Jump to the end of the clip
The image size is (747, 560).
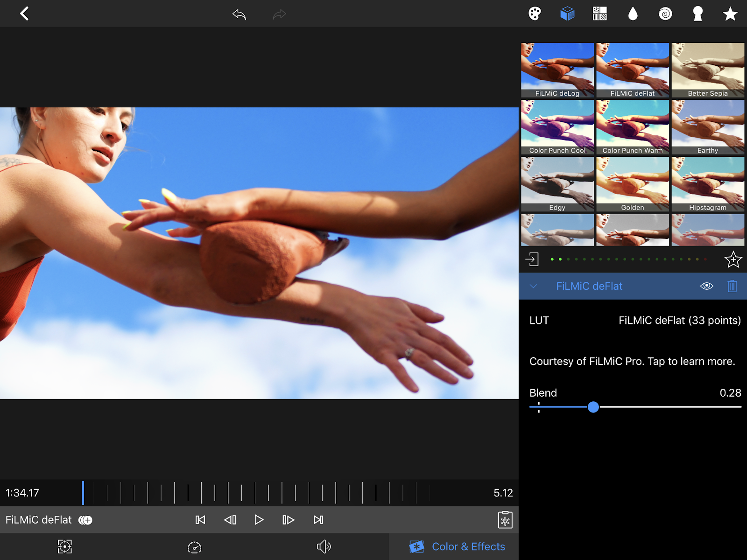pyautogui.click(x=318, y=520)
